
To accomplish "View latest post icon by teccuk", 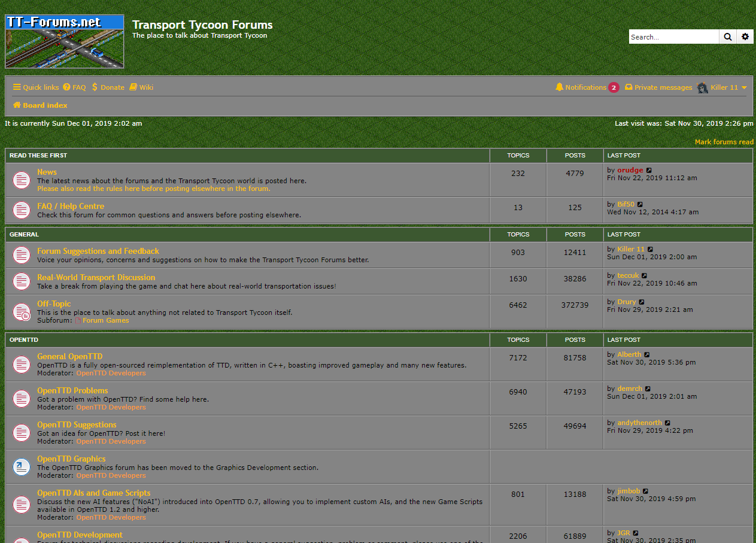I will pyautogui.click(x=644, y=276).
